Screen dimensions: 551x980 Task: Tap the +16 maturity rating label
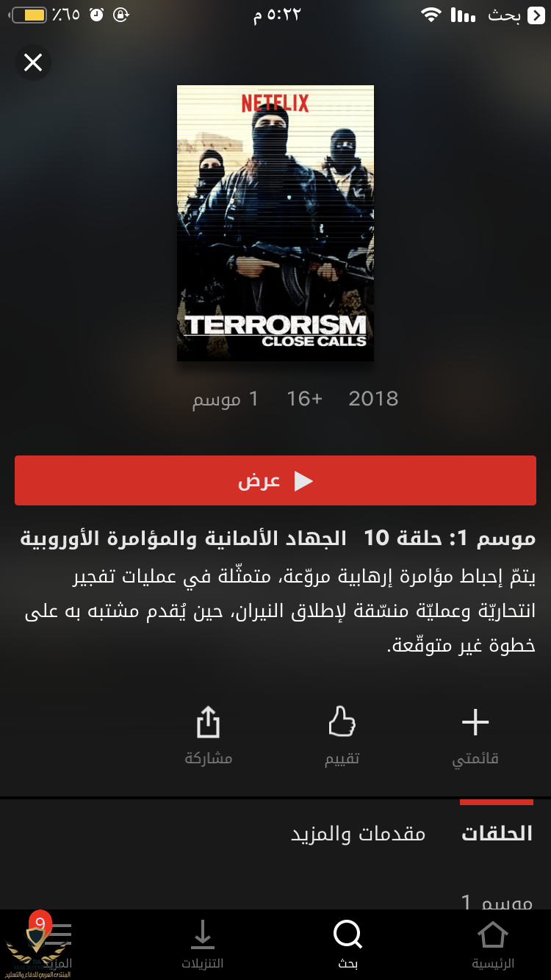(304, 399)
